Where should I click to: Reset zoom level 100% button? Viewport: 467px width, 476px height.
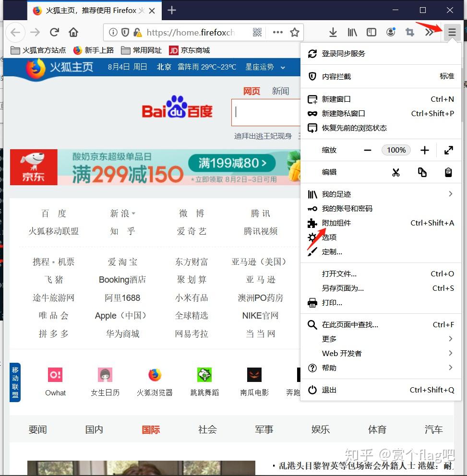pos(396,150)
